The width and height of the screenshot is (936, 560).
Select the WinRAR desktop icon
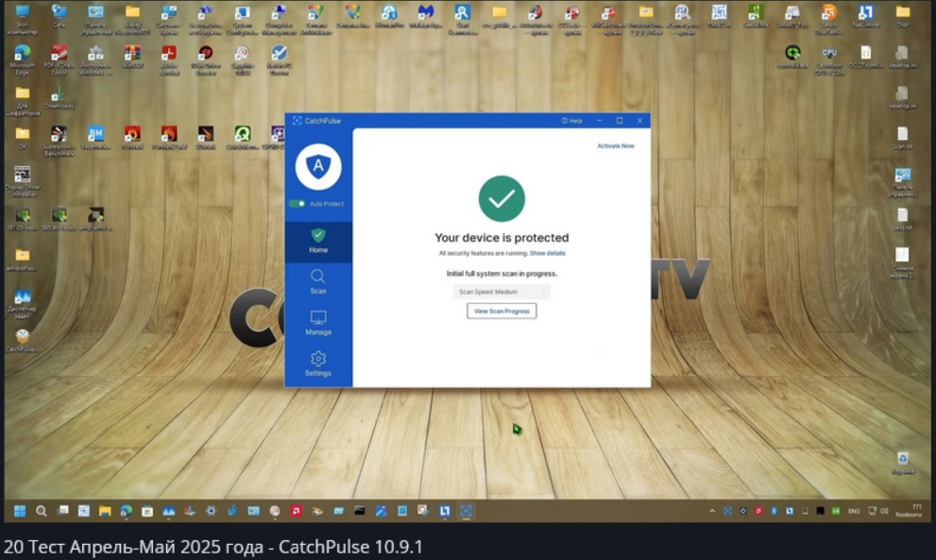click(x=132, y=58)
